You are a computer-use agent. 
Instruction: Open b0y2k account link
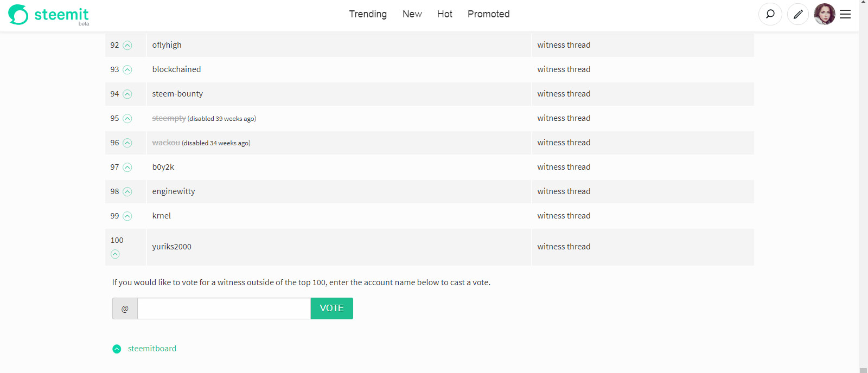(163, 167)
